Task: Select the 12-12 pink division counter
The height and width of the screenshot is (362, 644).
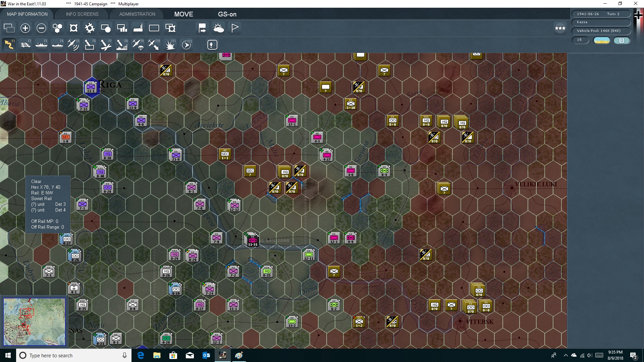Action: click(234, 205)
